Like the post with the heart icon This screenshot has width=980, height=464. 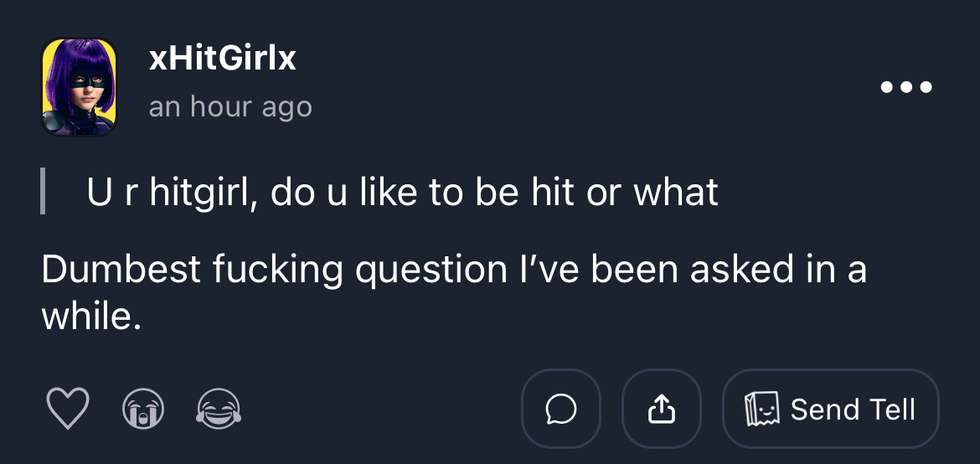(67, 409)
